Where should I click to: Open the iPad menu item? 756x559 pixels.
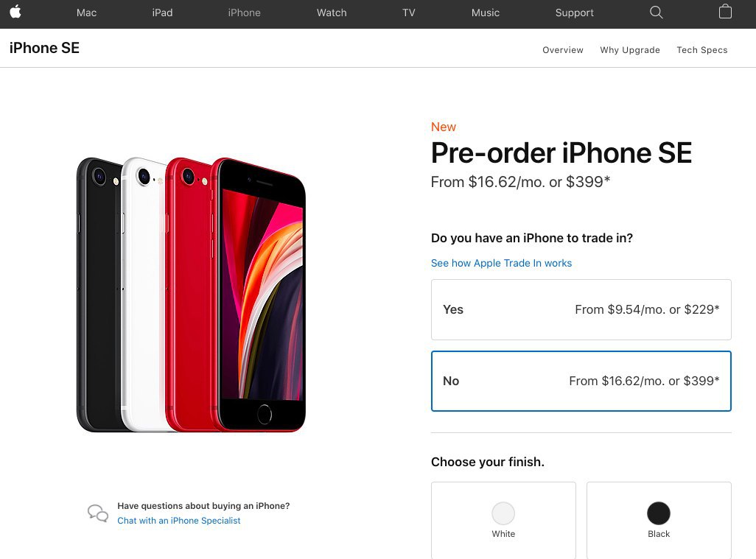pyautogui.click(x=163, y=13)
